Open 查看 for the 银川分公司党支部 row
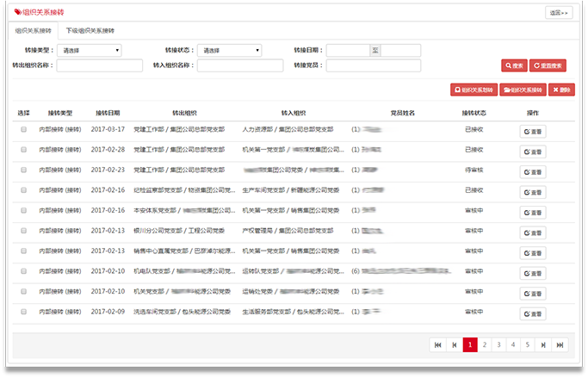588x378 pixels. (533, 232)
